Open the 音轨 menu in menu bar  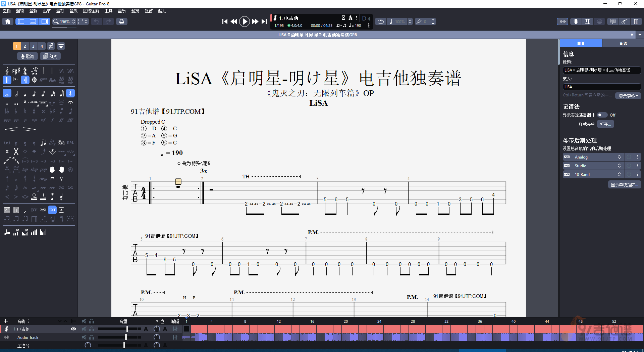pos(33,11)
